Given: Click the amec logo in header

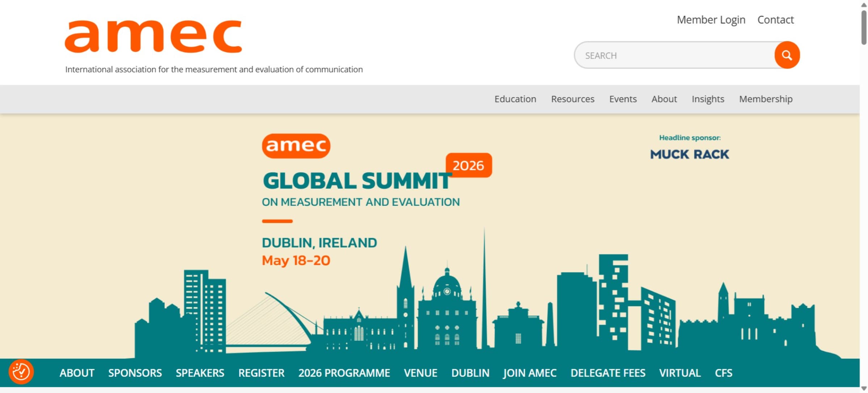Looking at the screenshot, I should click(153, 36).
